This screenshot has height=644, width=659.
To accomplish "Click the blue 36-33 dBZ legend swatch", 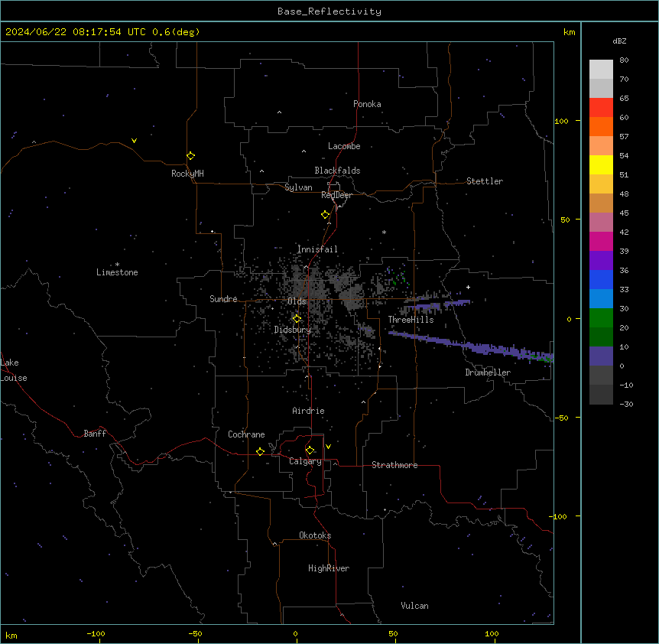I will pyautogui.click(x=601, y=280).
